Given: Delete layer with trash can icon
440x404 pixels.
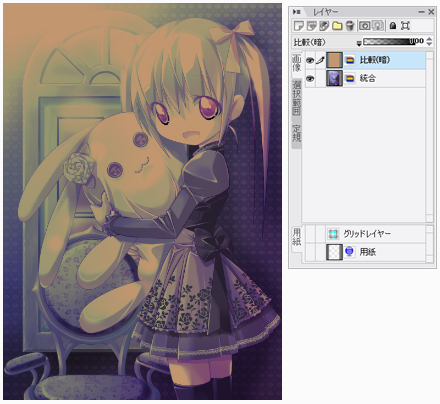Looking at the screenshot, I should click(x=349, y=26).
